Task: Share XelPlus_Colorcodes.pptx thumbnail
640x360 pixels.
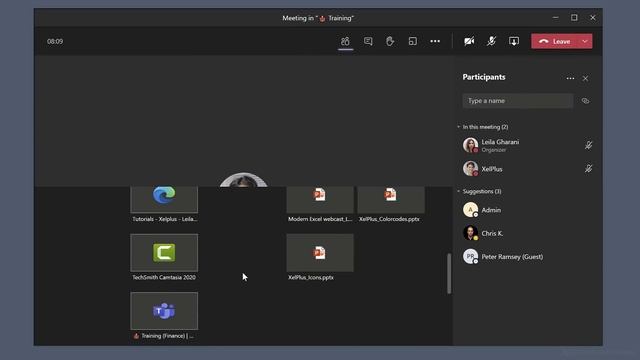Action: coord(391,200)
